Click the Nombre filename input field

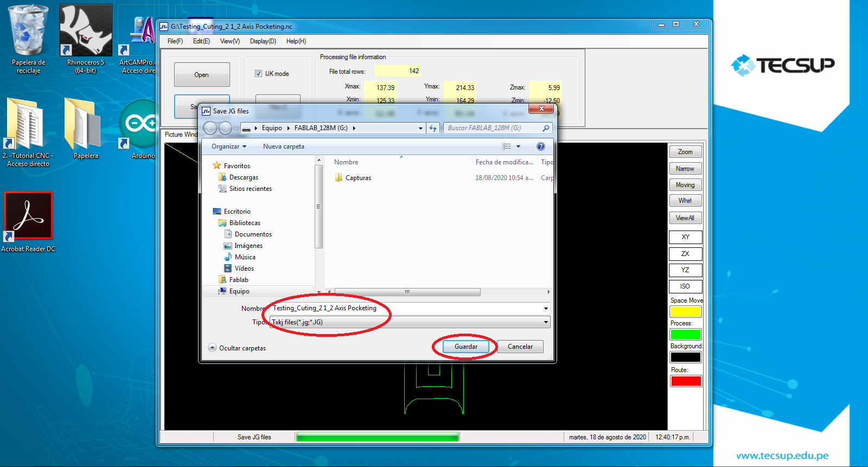(406, 308)
